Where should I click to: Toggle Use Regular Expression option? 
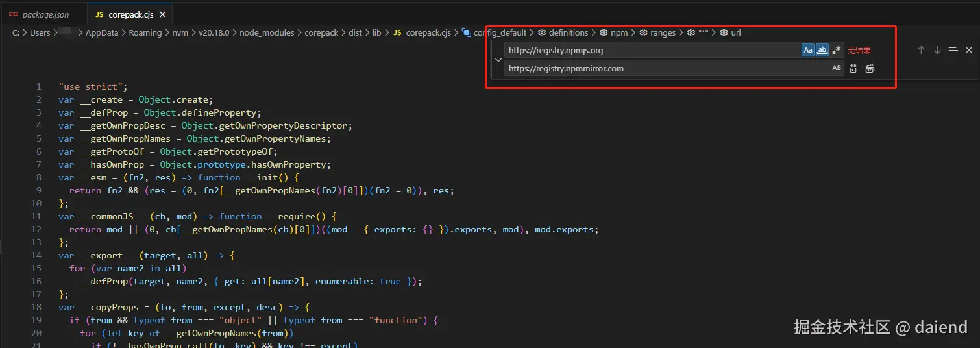click(837, 50)
